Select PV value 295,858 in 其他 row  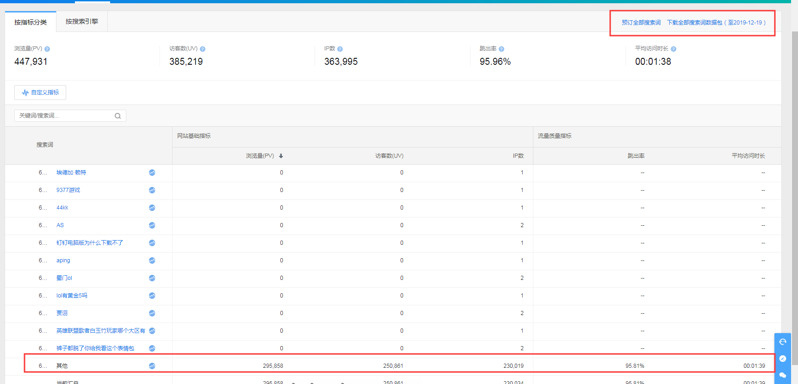[x=273, y=366]
